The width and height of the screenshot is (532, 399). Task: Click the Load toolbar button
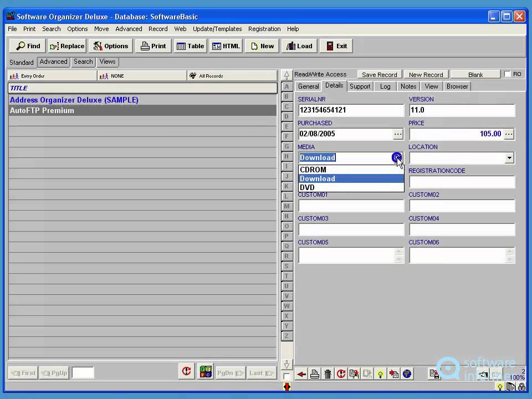[299, 46]
